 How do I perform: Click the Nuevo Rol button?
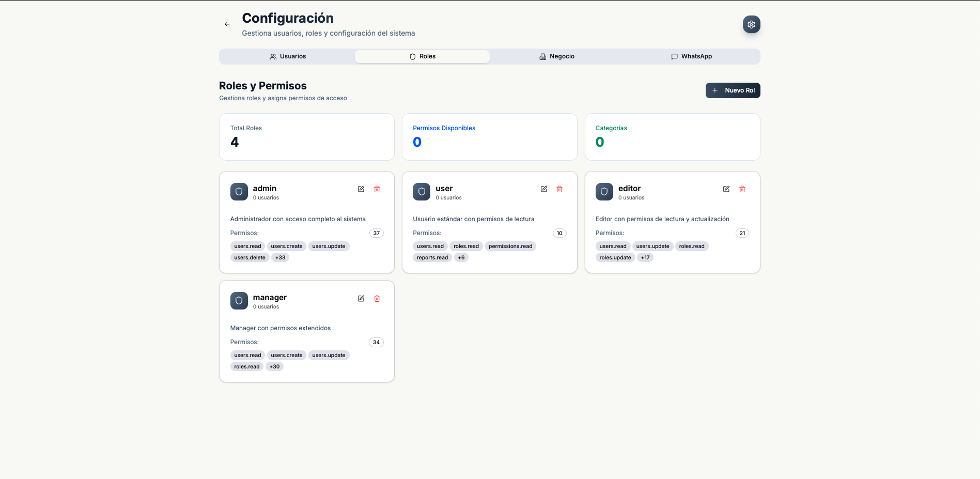point(733,90)
